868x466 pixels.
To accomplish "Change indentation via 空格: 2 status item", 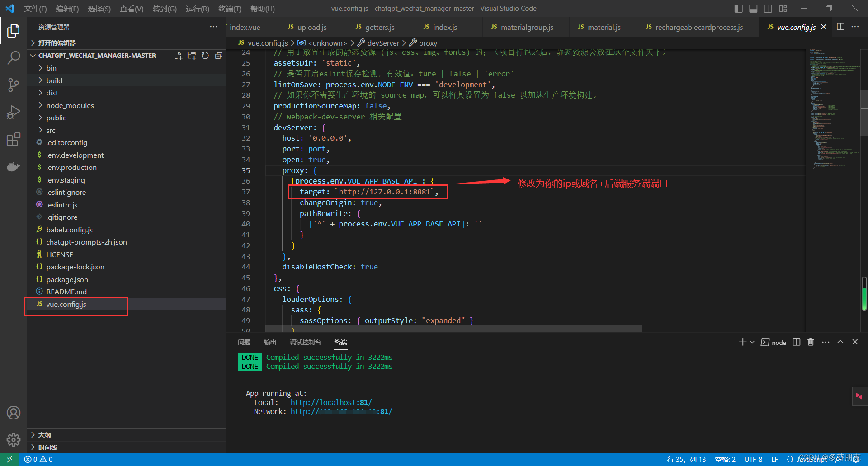I will (x=725, y=459).
